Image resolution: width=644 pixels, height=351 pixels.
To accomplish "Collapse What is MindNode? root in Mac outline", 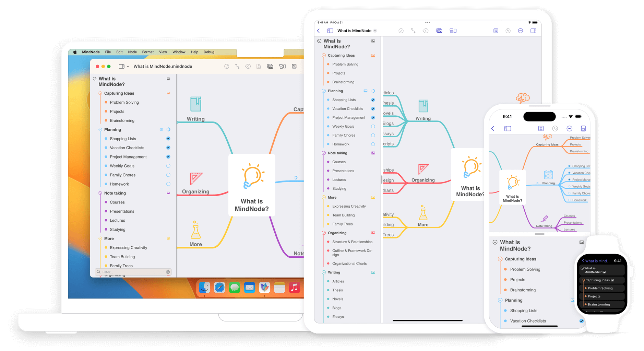I will (95, 79).
